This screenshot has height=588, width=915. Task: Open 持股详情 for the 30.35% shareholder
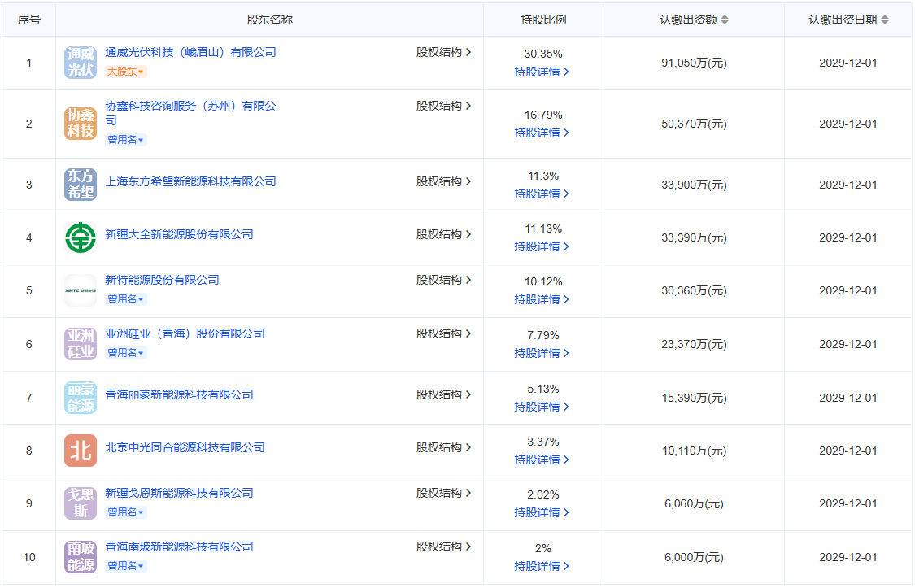click(542, 72)
